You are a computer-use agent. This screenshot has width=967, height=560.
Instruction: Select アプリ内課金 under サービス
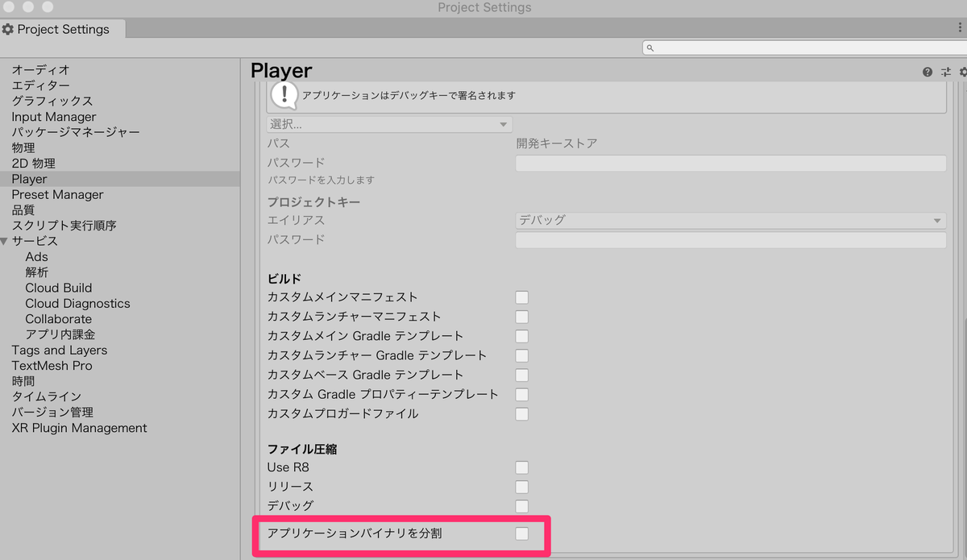tap(60, 334)
